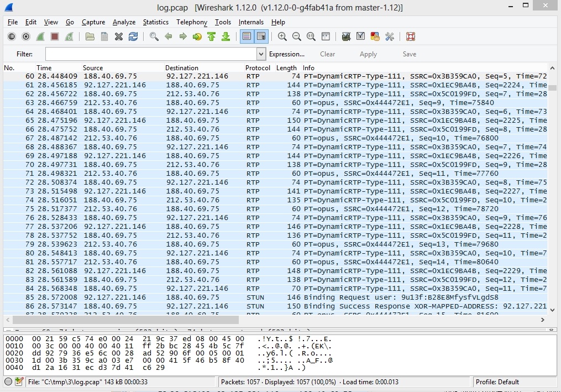Open the Statistics menu
This screenshot has width=561, height=392.
[x=155, y=22]
